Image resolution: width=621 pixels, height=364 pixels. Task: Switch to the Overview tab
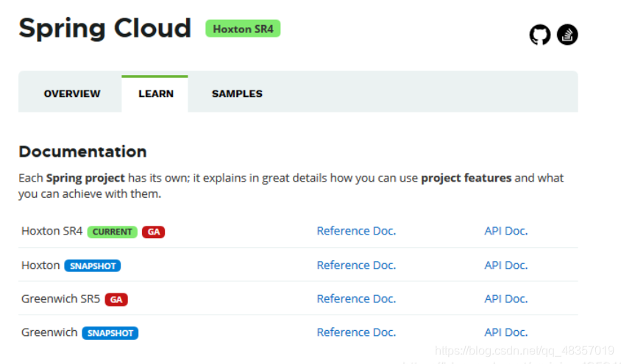72,94
